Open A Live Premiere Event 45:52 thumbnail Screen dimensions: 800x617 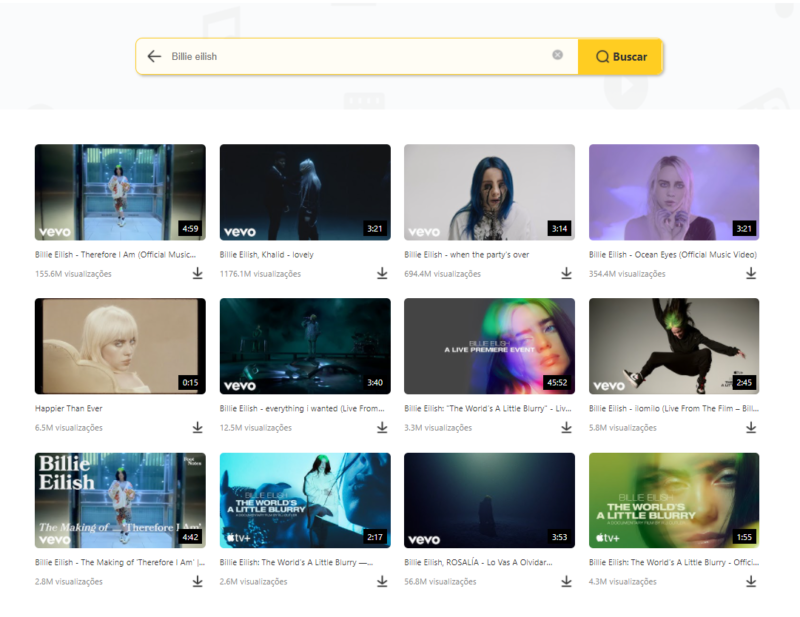pos(489,346)
